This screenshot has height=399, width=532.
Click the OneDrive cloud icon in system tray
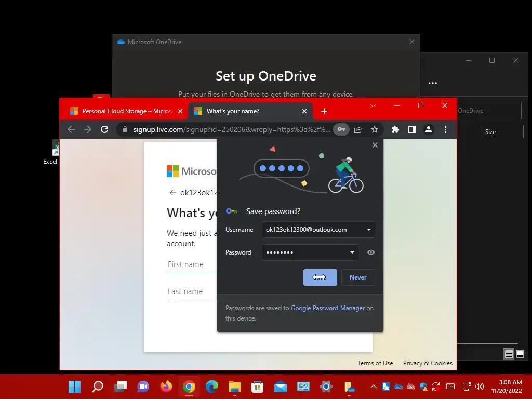(398, 387)
